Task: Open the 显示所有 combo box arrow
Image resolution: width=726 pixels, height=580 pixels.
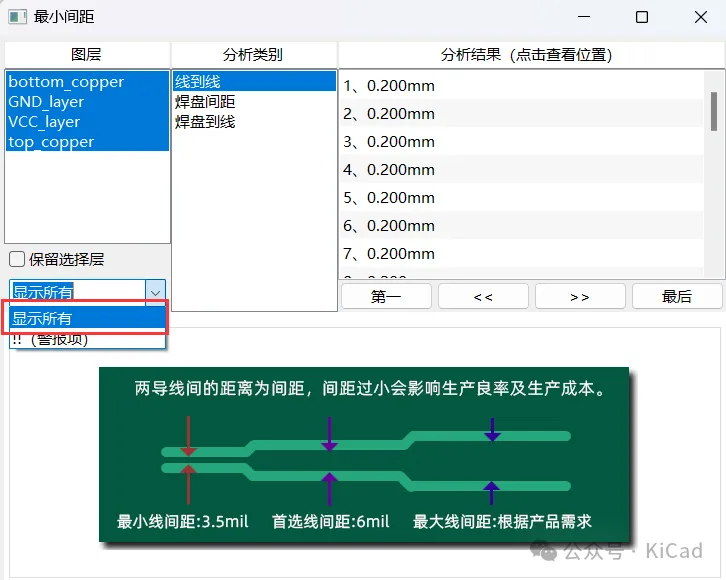Action: pos(156,292)
